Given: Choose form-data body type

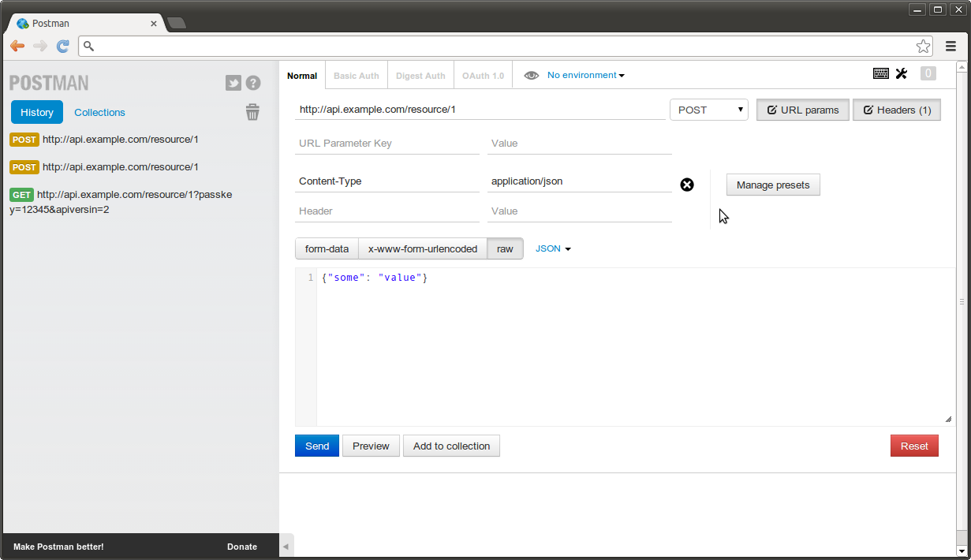Looking at the screenshot, I should pyautogui.click(x=327, y=248).
